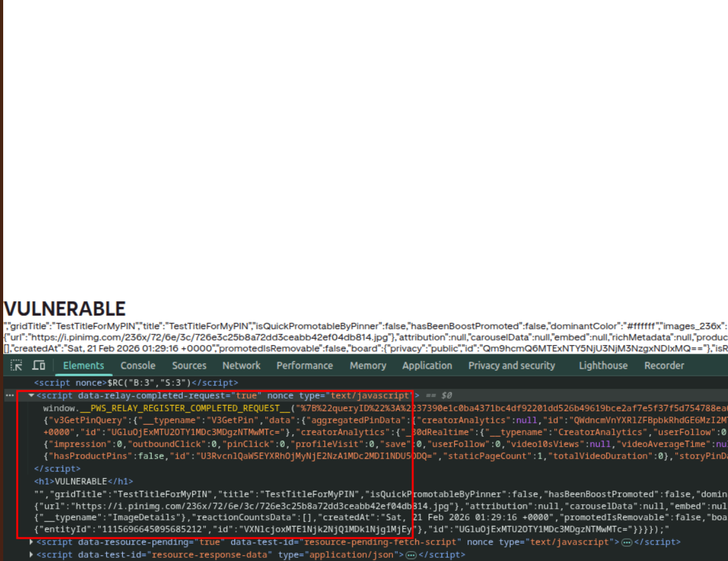Click the pinimg.com url line in Elements
This screenshot has width=728, height=561.
pyautogui.click(x=381, y=506)
